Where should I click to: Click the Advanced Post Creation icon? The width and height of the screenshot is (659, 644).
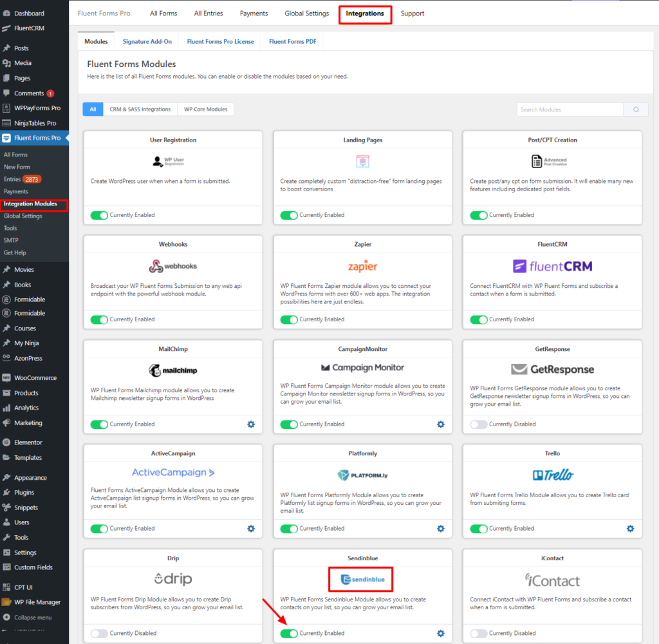click(549, 161)
